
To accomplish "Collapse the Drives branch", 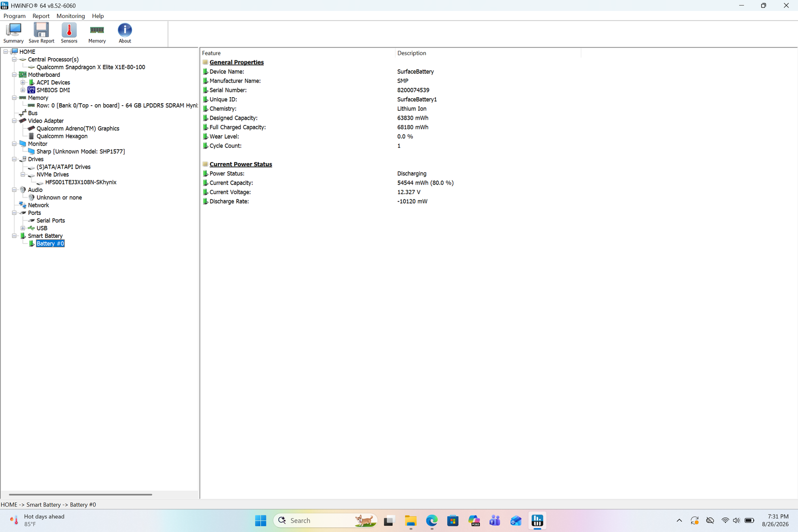I will pos(14,159).
